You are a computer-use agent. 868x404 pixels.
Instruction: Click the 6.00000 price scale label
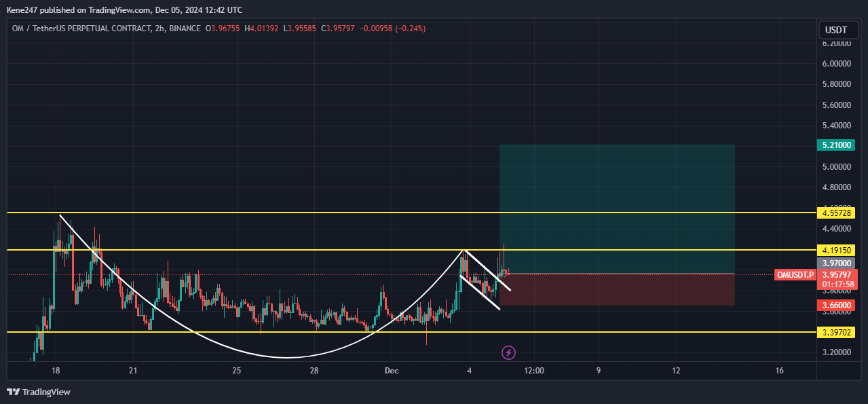click(835, 64)
